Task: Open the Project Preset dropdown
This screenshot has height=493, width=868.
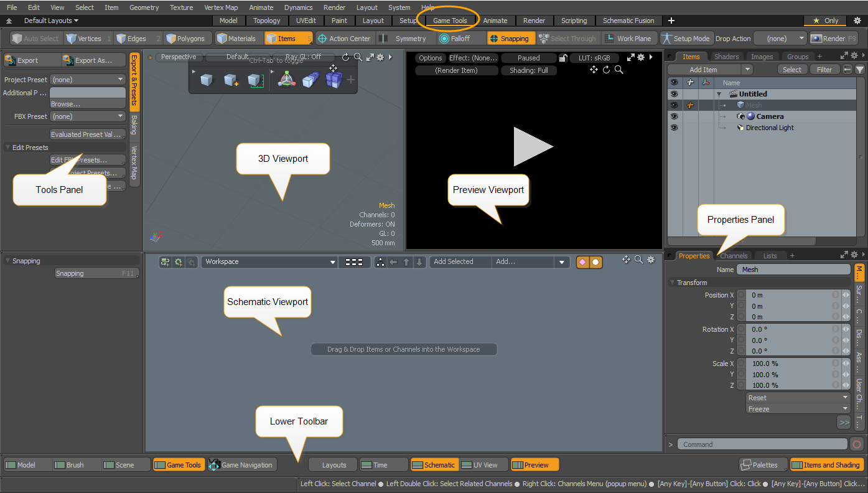Action: 88,80
